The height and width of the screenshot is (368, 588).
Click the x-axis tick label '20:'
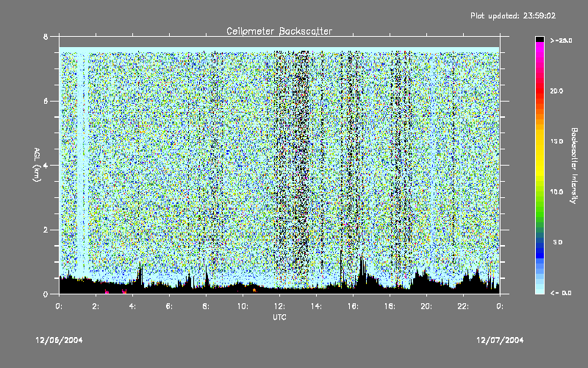pyautogui.click(x=426, y=306)
